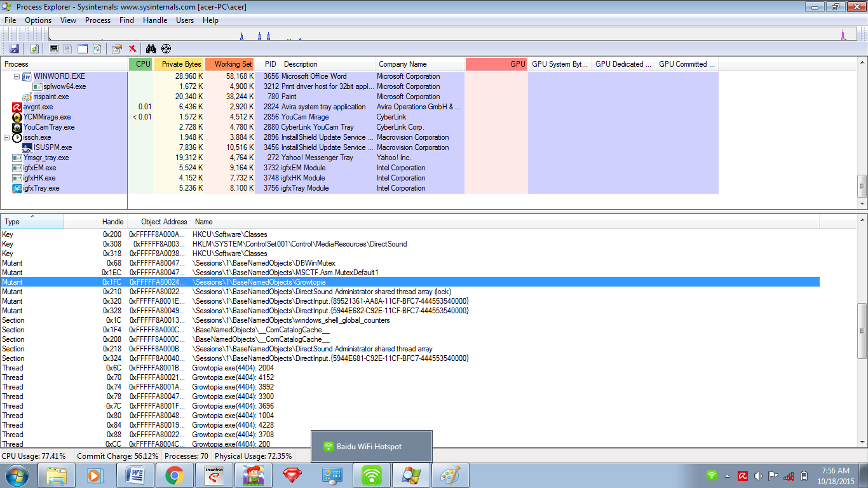
Task: Click the Growtopia character taskbar icon
Action: [x=254, y=475]
